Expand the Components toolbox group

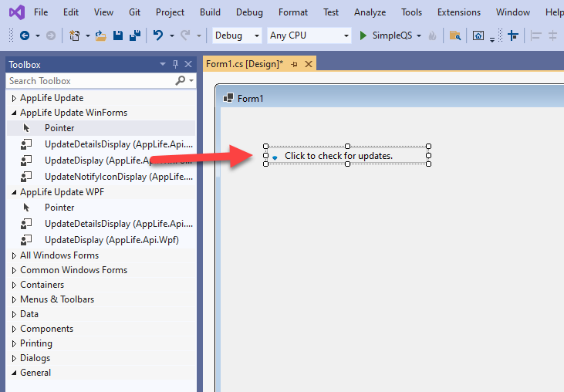click(x=14, y=329)
